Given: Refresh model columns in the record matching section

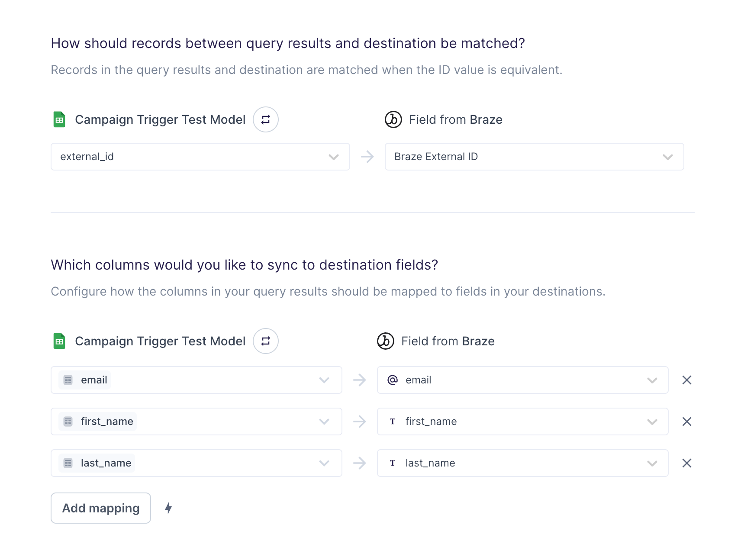Looking at the screenshot, I should [266, 119].
